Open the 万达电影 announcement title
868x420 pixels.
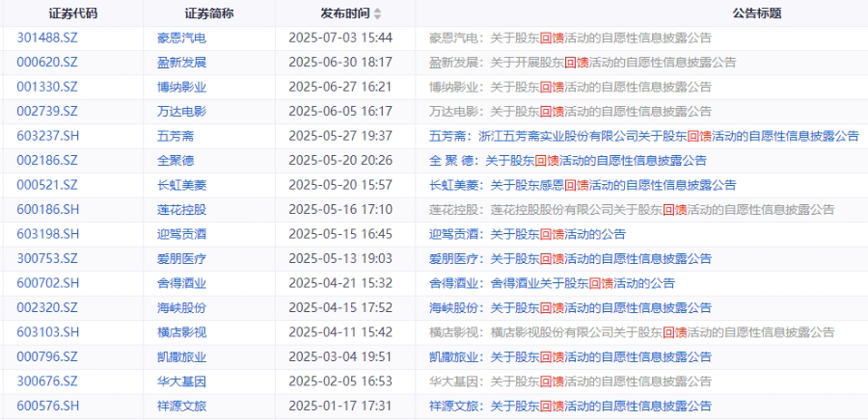[x=570, y=112]
